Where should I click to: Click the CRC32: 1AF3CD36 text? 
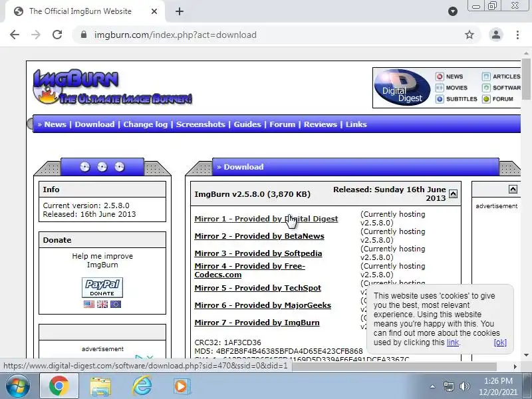tap(227, 342)
